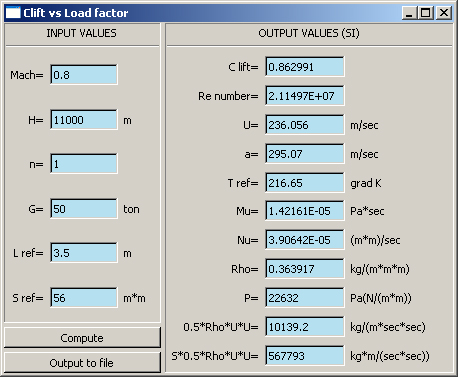Click the Mu viscosity output field

305,211
